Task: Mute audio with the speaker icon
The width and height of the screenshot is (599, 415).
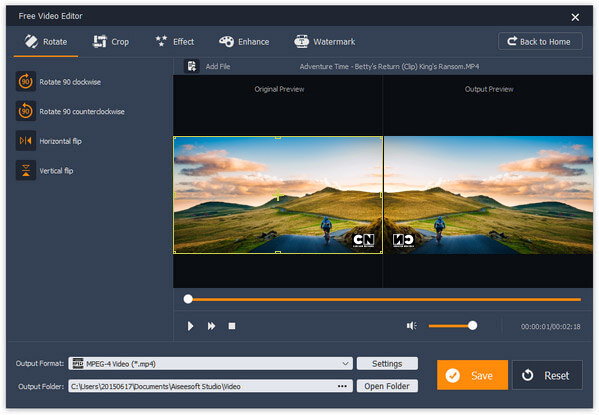Action: pyautogui.click(x=411, y=326)
